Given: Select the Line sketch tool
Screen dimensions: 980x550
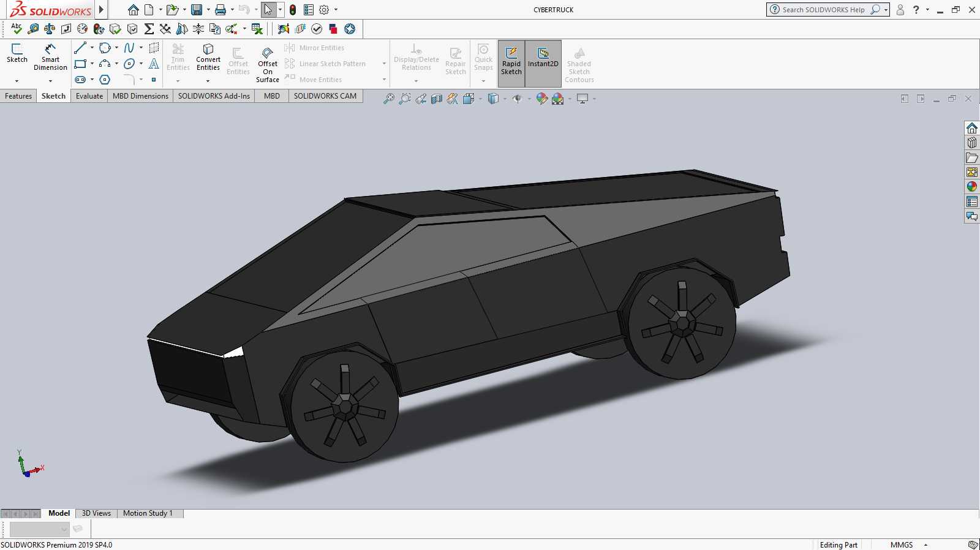Looking at the screenshot, I should coord(80,48).
